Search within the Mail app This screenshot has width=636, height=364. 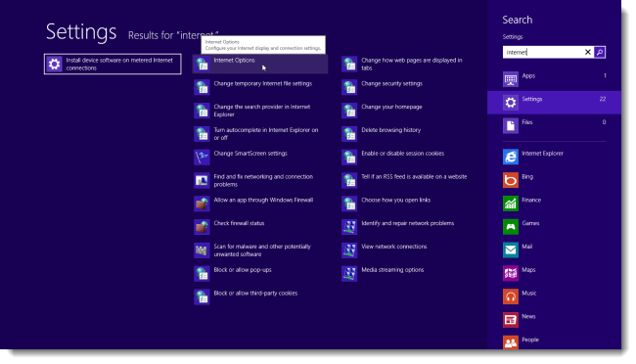(554, 250)
